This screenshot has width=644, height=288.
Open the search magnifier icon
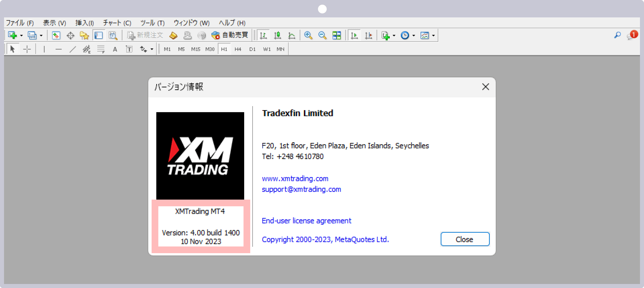point(617,35)
